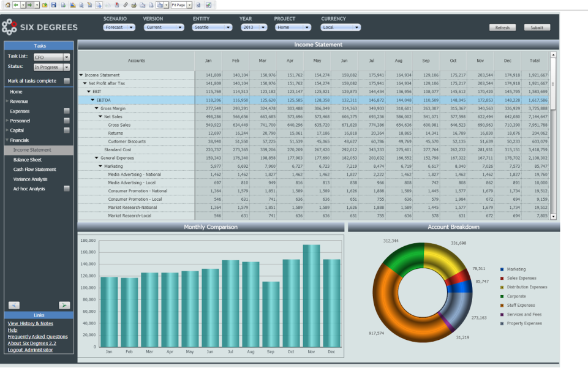The height and width of the screenshot is (368, 588).
Task: Click the table scrollbar down arrow
Action: 553,216
